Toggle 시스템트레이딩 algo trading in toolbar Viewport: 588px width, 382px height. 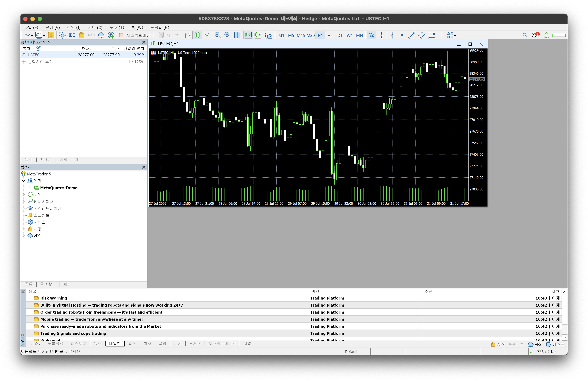pos(136,35)
